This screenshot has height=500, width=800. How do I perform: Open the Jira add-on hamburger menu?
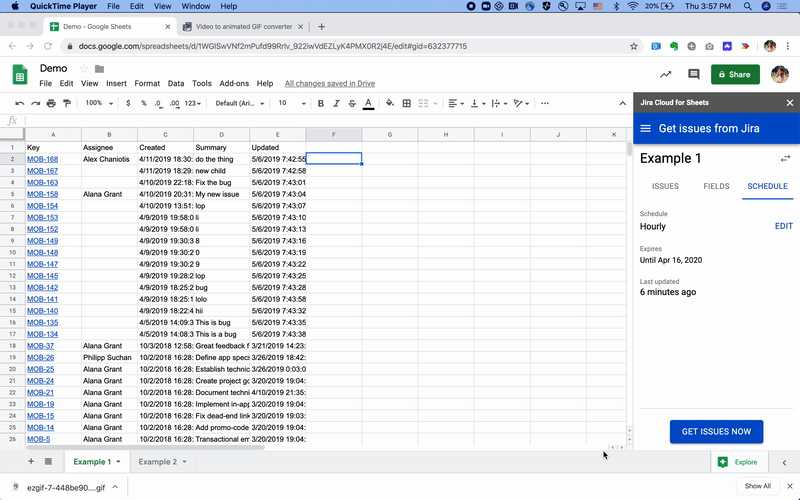pos(645,129)
